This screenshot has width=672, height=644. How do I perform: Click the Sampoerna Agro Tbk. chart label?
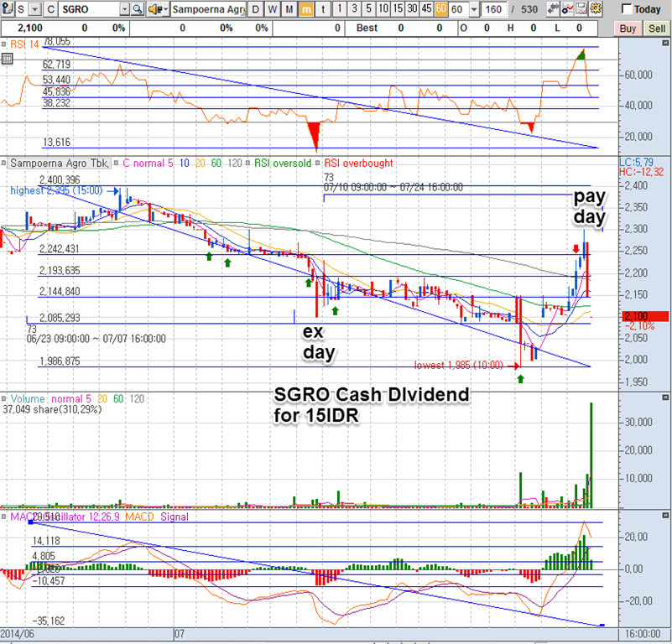click(60, 163)
